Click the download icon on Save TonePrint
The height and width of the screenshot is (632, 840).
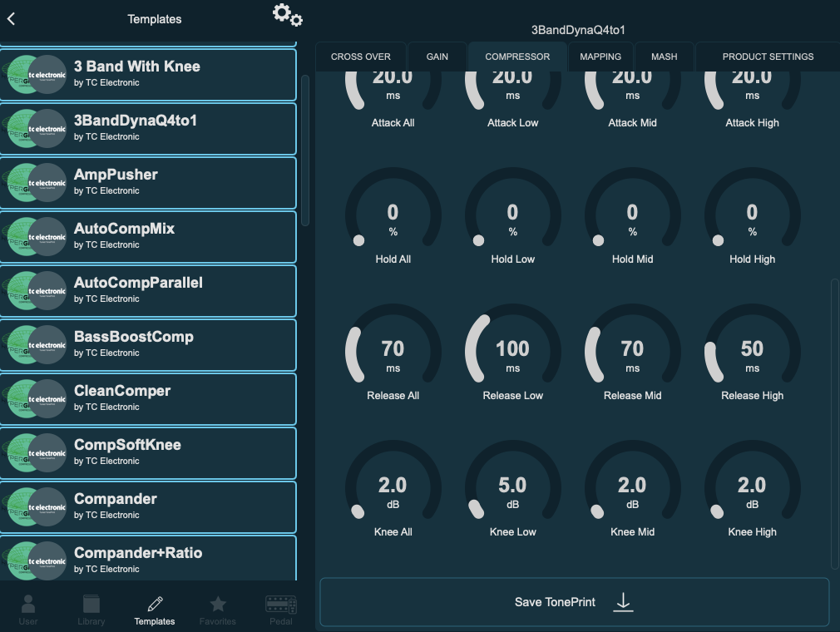[623, 601]
